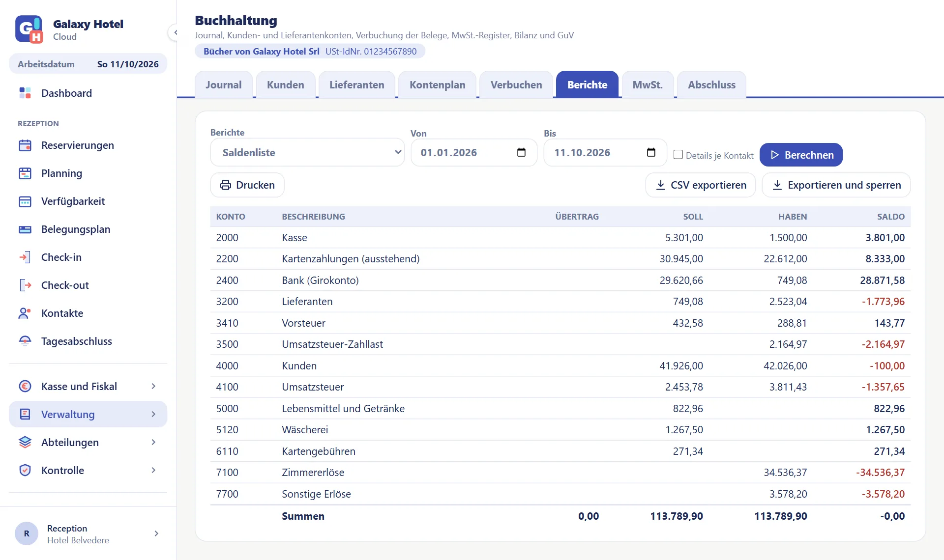
Task: Click the Von date field 01.01.2026
Action: (474, 152)
